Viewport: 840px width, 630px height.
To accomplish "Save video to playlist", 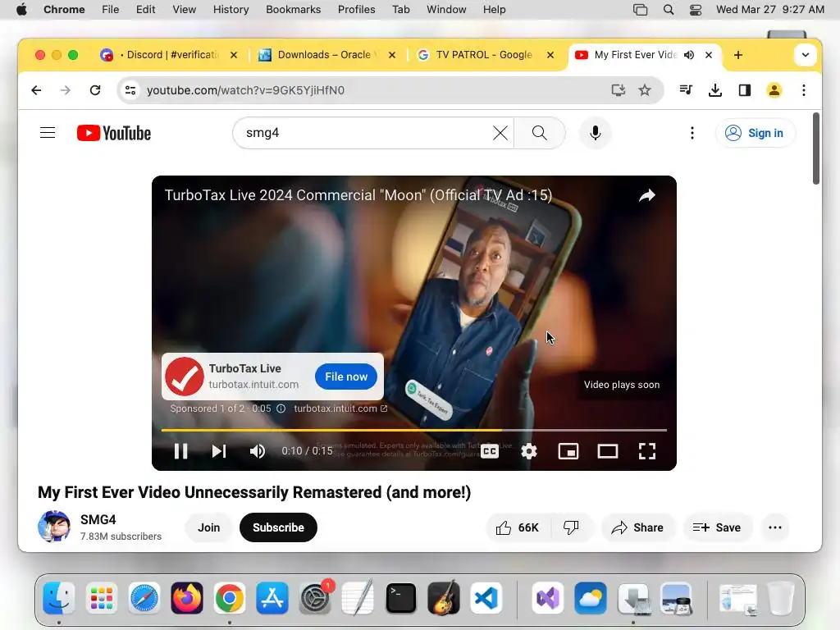I will (717, 527).
